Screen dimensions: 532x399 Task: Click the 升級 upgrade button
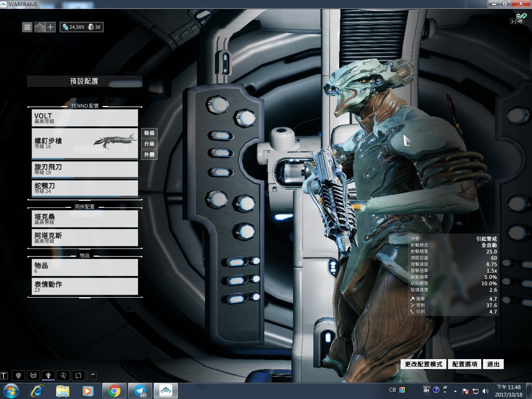pyautogui.click(x=149, y=144)
